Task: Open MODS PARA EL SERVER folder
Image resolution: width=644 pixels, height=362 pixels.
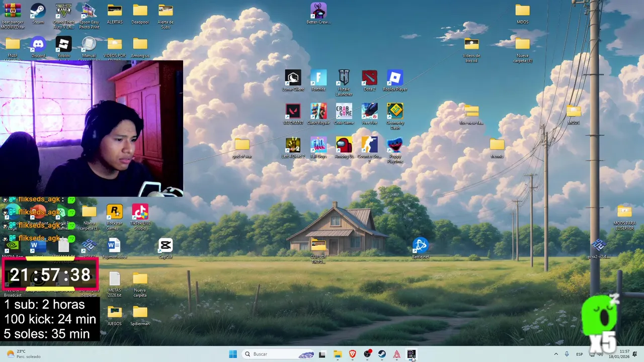Action: point(624,217)
